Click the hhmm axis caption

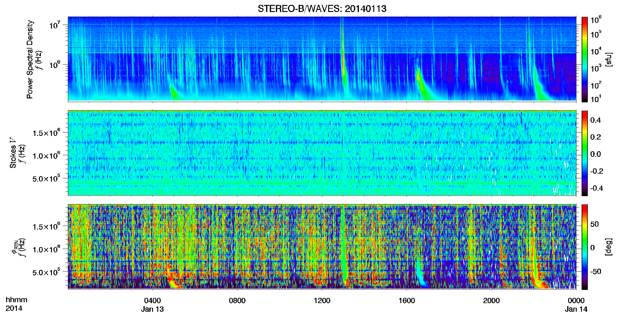point(17,300)
